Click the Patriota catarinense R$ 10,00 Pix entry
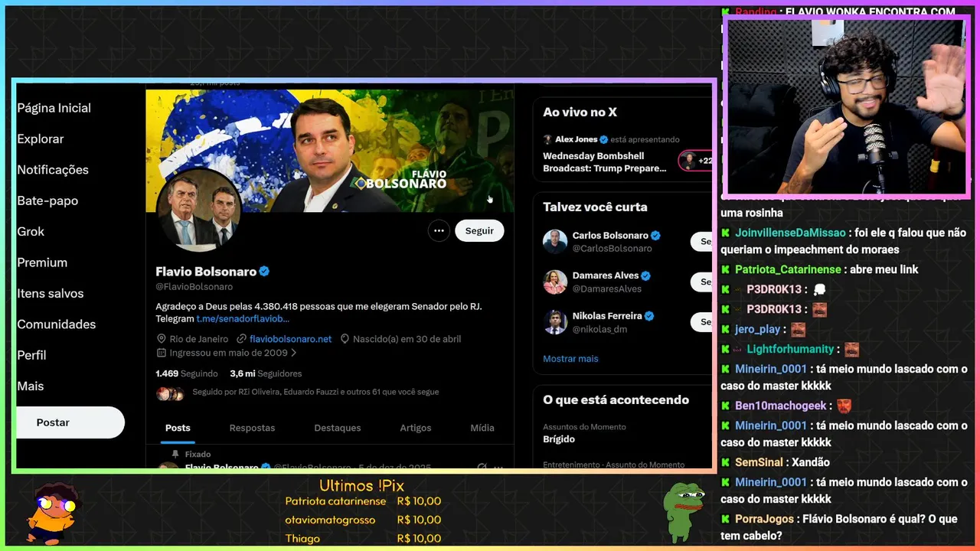Viewport: 980px width, 551px height. click(x=363, y=501)
